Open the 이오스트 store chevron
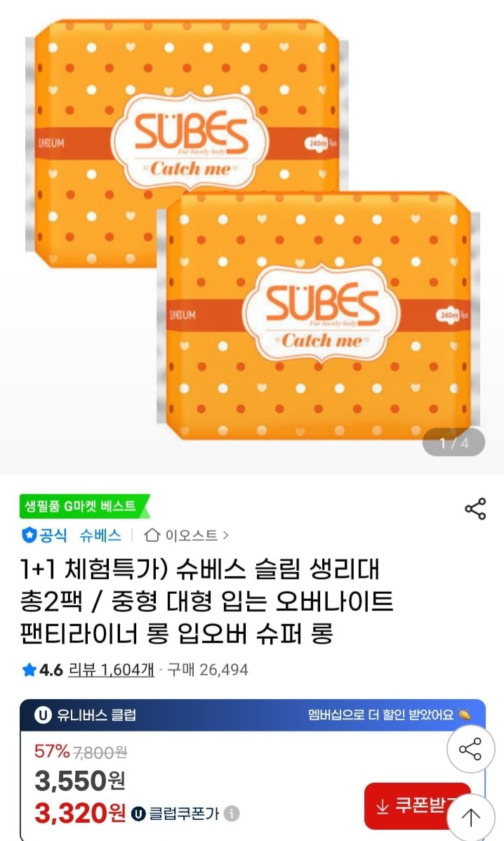504x841 pixels. tap(226, 535)
